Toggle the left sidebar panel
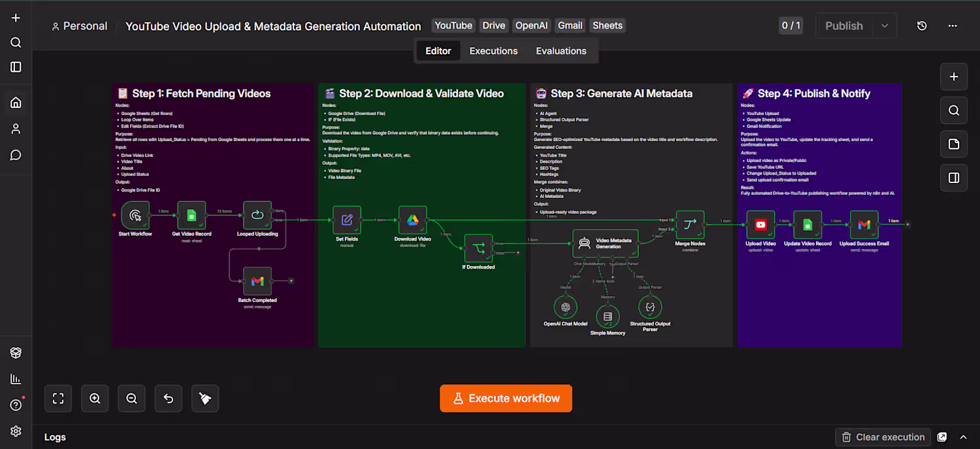980x449 pixels. pyautogui.click(x=16, y=67)
